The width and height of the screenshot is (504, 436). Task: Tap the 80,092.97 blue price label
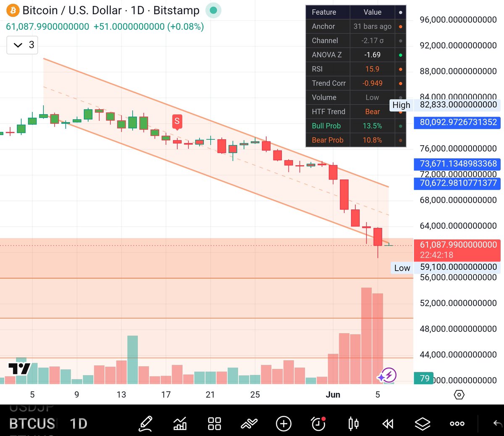(x=458, y=122)
